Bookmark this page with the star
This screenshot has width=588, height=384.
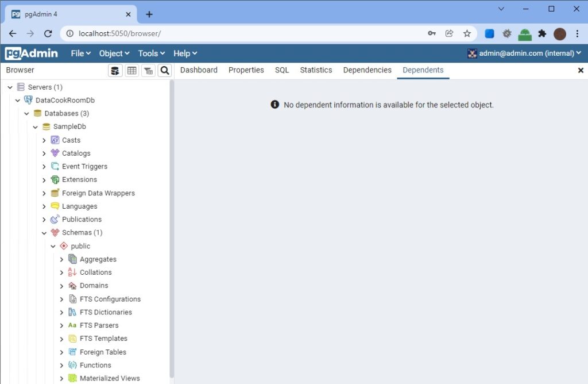point(467,33)
